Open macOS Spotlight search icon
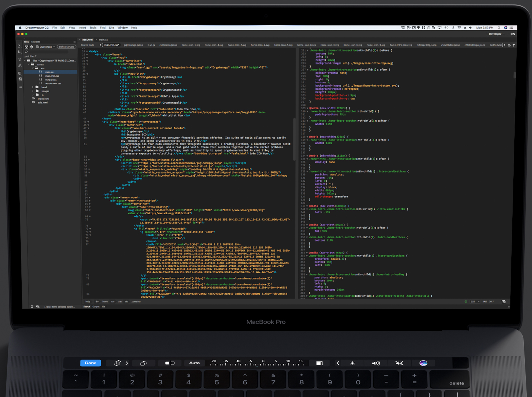This screenshot has height=397, width=532. point(499,28)
